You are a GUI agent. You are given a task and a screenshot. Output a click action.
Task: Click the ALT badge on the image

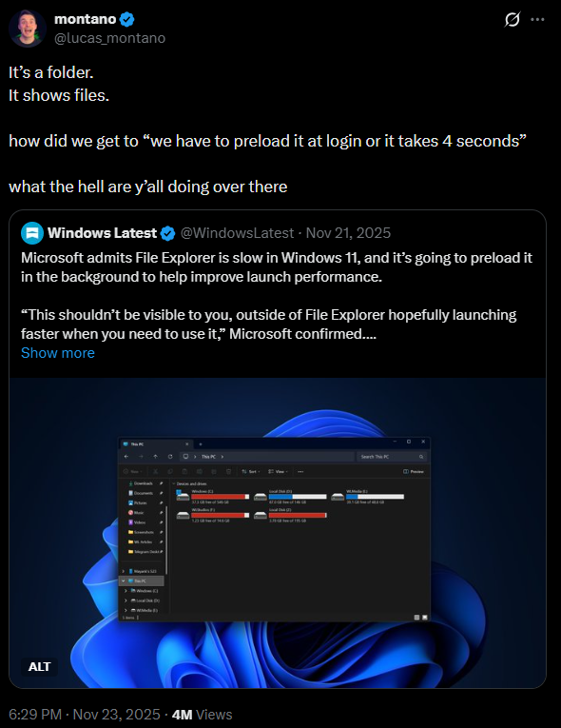[x=39, y=667]
